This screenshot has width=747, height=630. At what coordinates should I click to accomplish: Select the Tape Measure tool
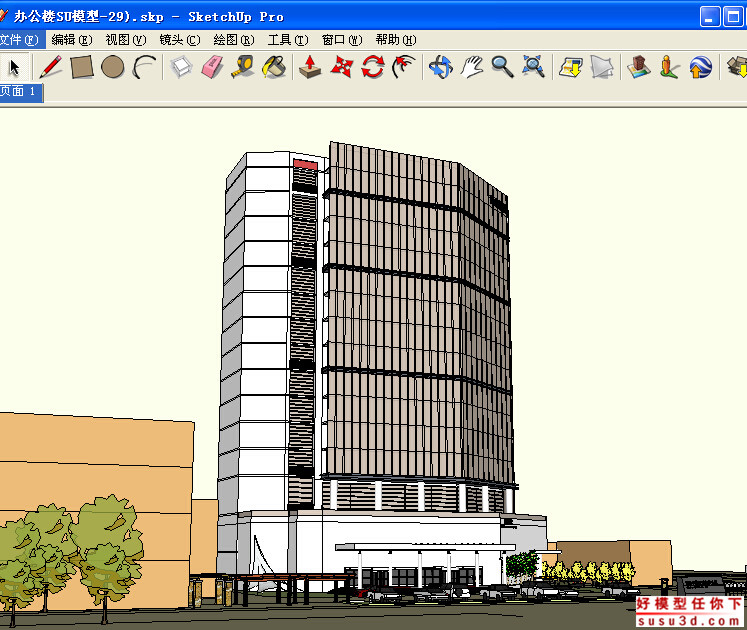tap(243, 67)
